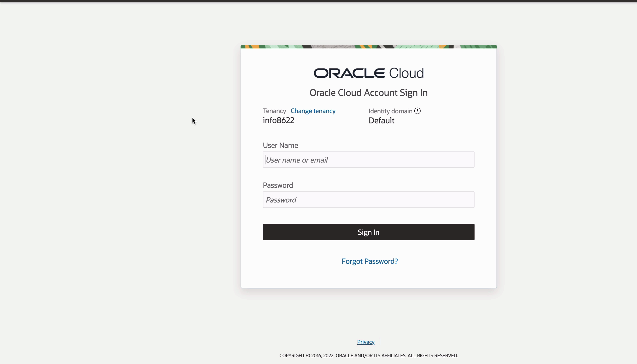Viewport: 637px width, 364px height.
Task: Open the Privacy link in footer
Action: point(366,342)
